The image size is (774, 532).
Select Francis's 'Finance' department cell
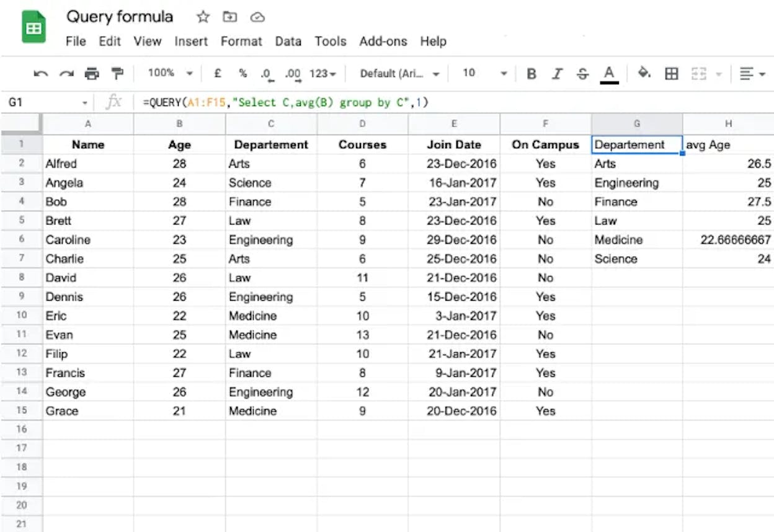[x=271, y=373]
